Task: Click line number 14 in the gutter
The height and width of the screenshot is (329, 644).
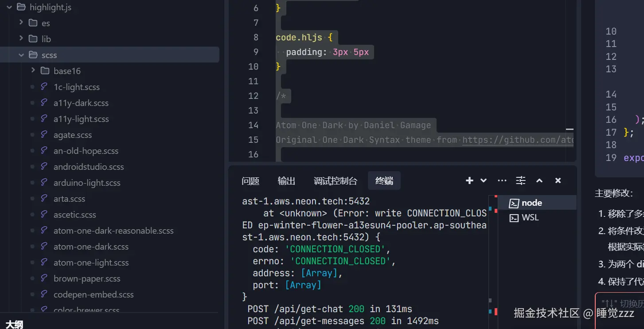Action: (253, 125)
